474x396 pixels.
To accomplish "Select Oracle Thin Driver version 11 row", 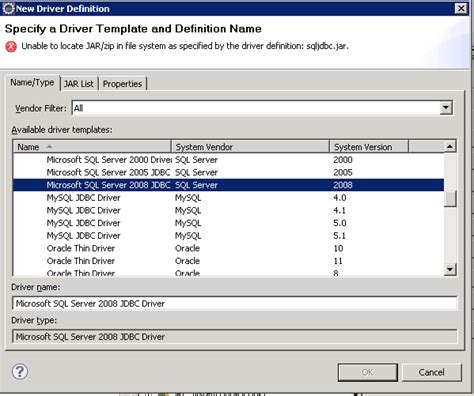I will (228, 261).
